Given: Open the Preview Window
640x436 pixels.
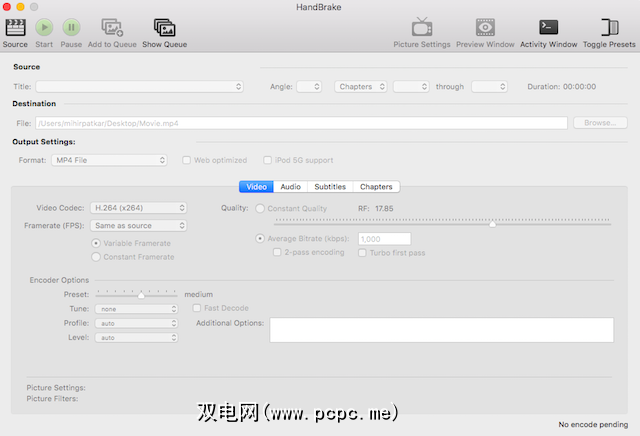Looking at the screenshot, I should pyautogui.click(x=485, y=27).
